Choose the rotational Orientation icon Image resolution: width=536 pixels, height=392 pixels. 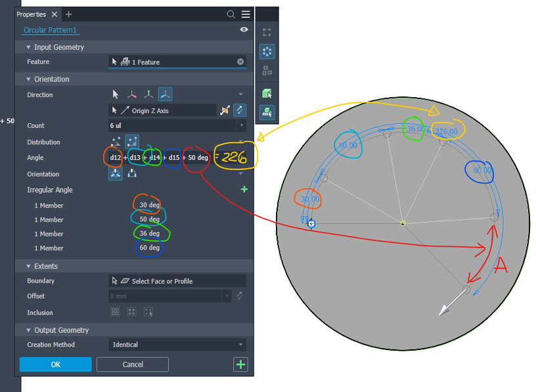pos(116,173)
